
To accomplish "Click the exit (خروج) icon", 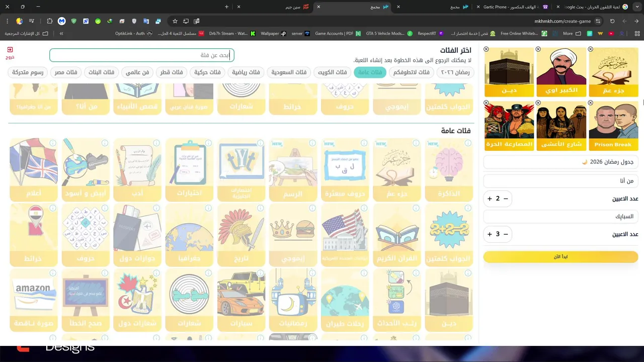I will coord(10,50).
